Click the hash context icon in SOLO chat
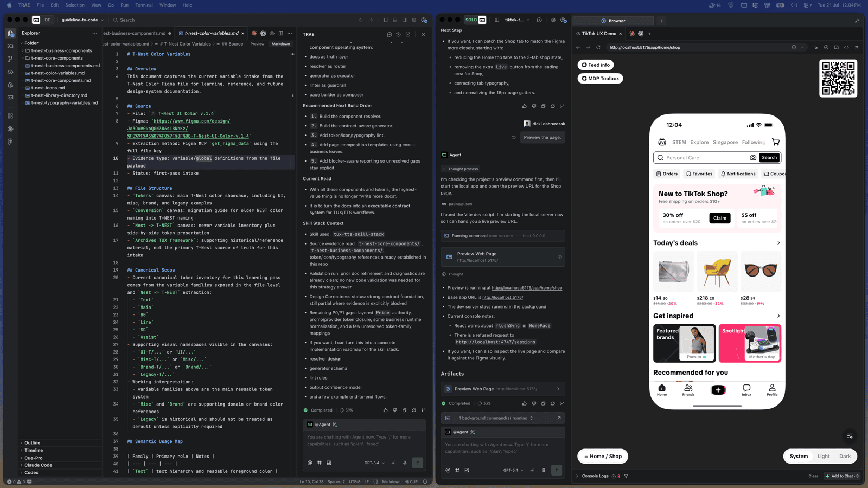 coord(457,470)
